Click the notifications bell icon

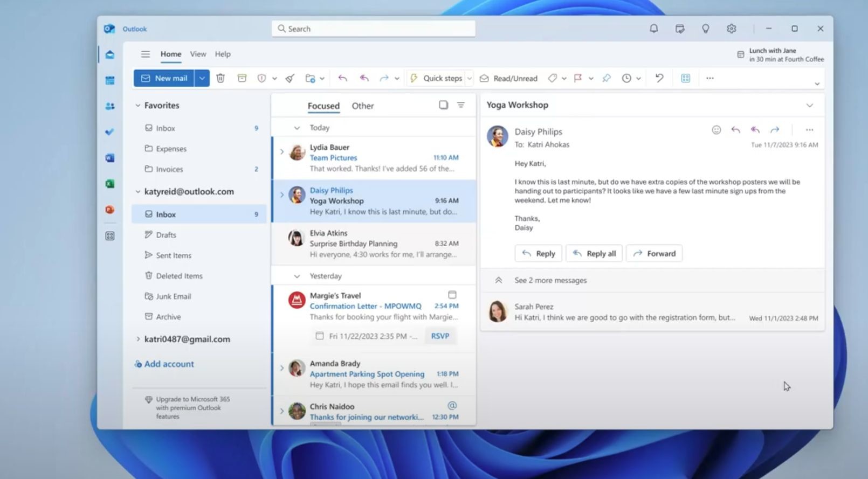pos(653,29)
